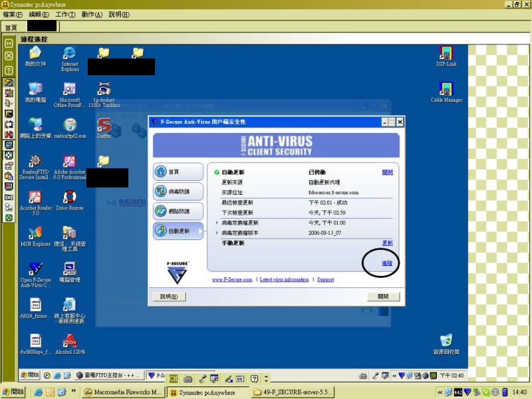The height and width of the screenshot is (399, 532).
Task: Select the Alcohol 120% desktop icon
Action: pos(70,344)
